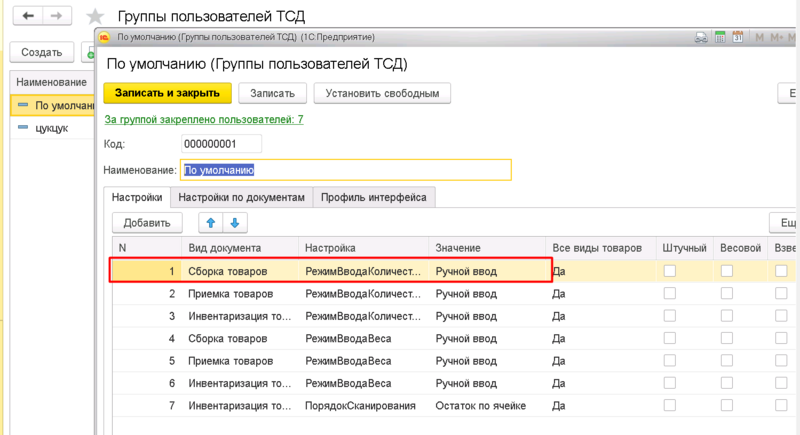Sort by the Вид документа column header
800x435 pixels.
[x=225, y=247]
